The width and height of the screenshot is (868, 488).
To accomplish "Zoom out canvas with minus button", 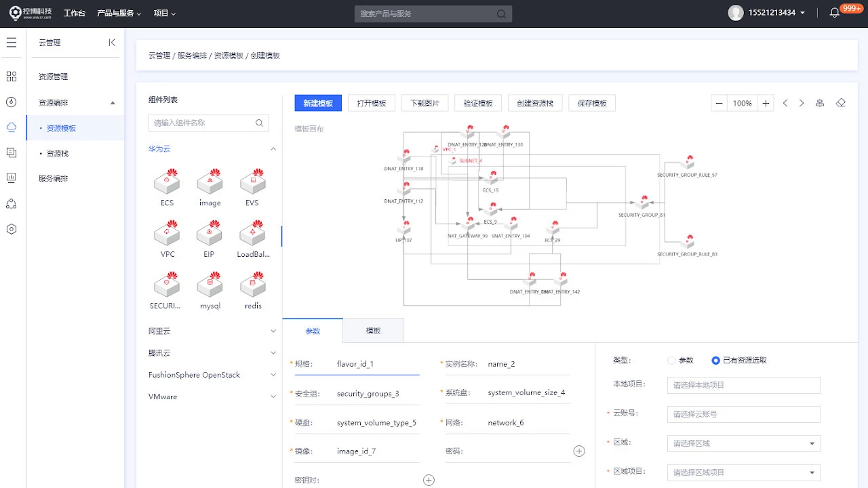I will coord(719,103).
